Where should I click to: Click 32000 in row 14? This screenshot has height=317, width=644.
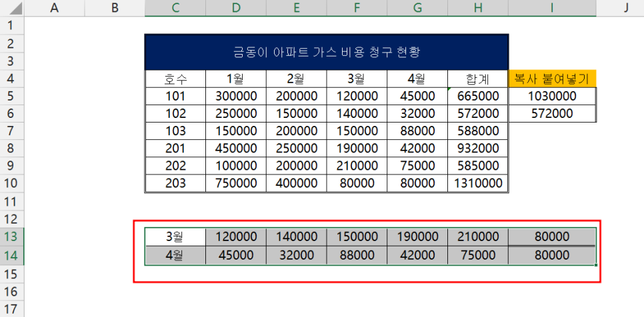click(x=297, y=256)
